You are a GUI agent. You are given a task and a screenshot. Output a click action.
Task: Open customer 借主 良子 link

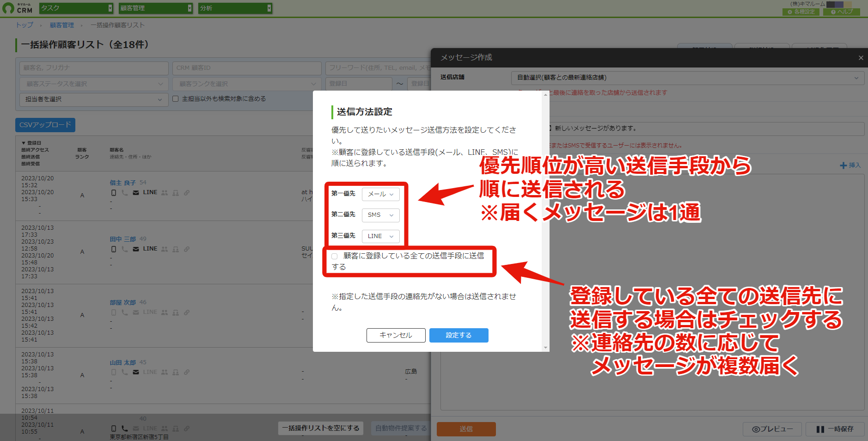[123, 183]
